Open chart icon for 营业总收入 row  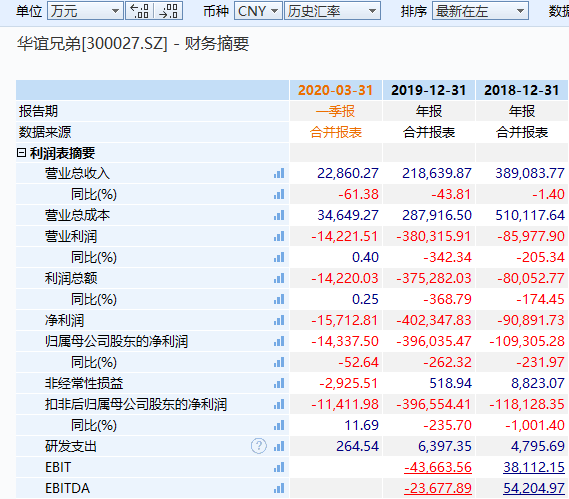click(279, 173)
